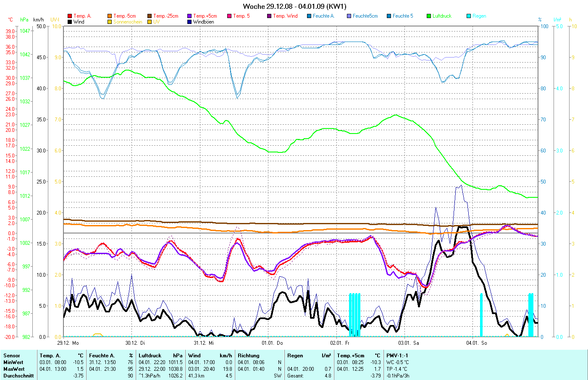Click the green Luftdruck legend square
This screenshot has height=380, width=588.
(429, 16)
